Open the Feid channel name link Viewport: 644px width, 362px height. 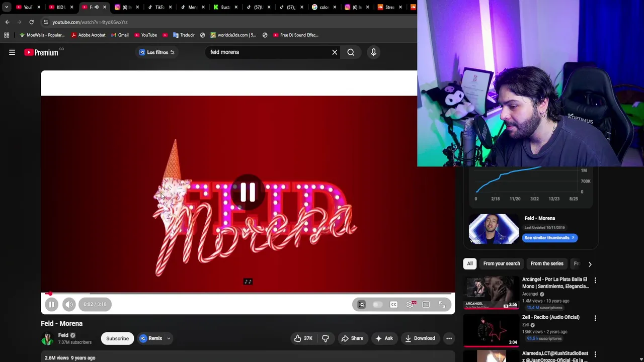(63, 335)
